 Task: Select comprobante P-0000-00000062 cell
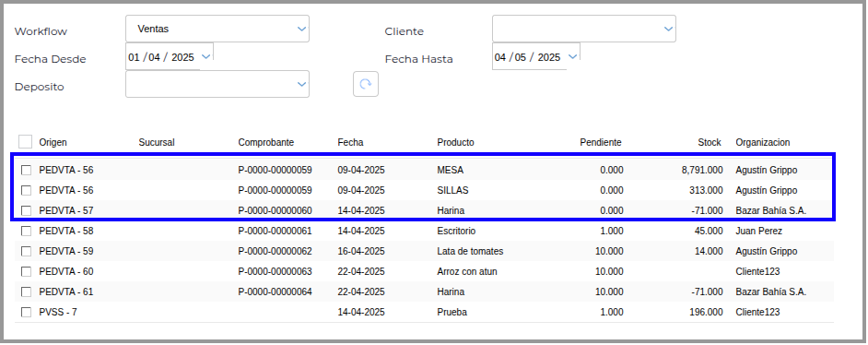pos(276,252)
